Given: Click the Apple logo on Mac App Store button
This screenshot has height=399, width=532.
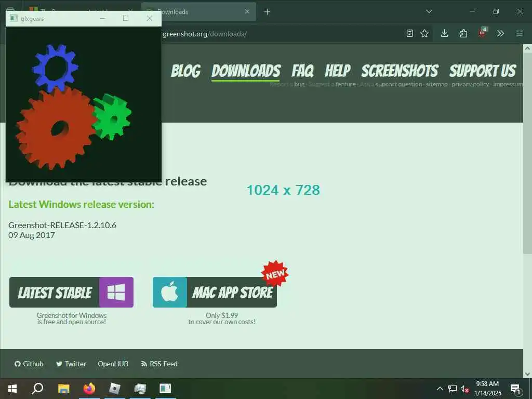Looking at the screenshot, I should (170, 292).
